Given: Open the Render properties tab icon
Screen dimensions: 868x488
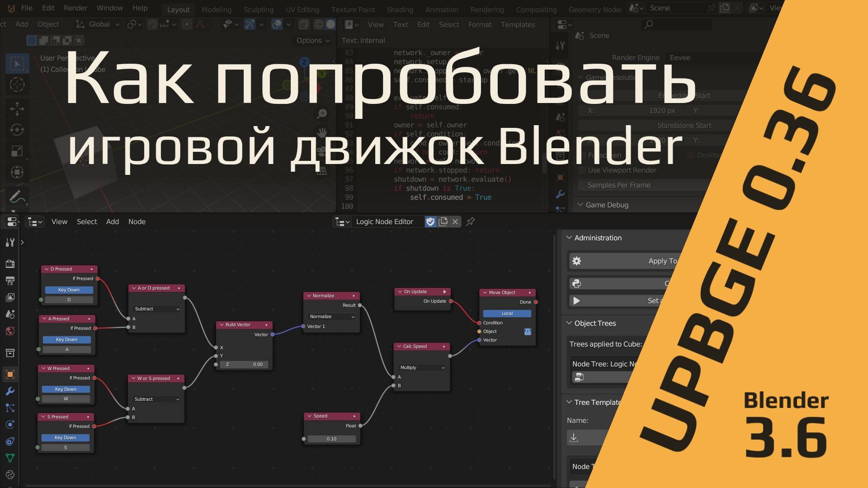Looking at the screenshot, I should click(10, 264).
